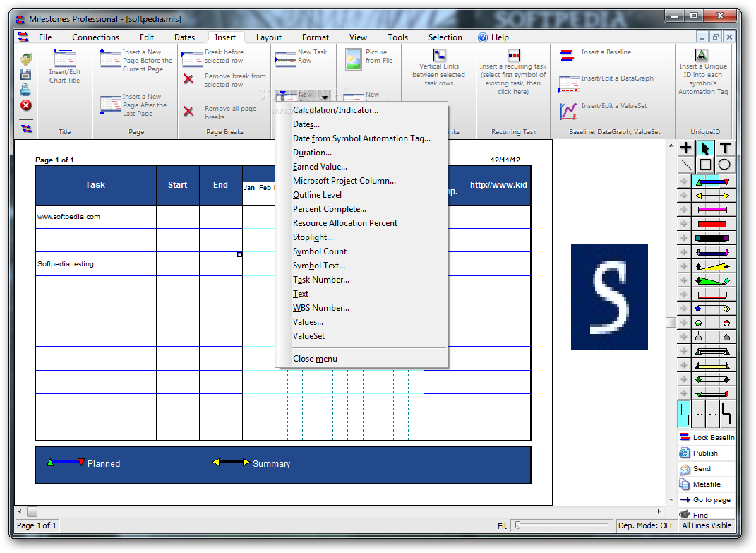This screenshot has height=553, width=756.
Task: Open Help from the ribbon
Action: [493, 37]
